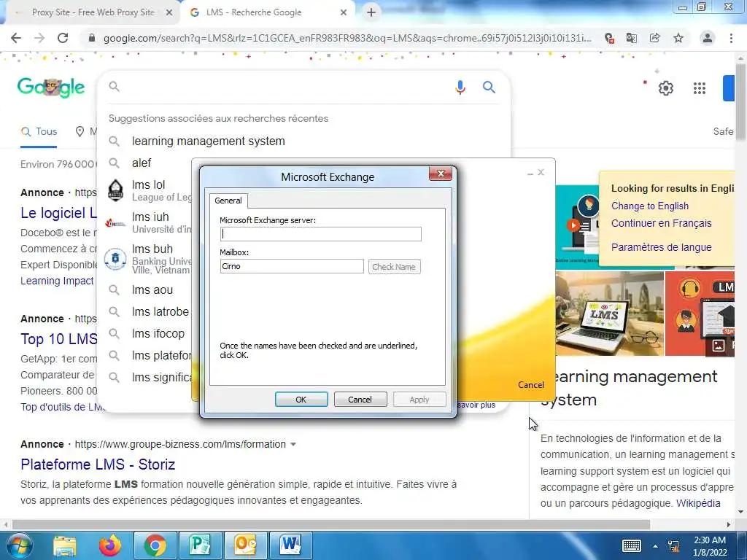Screen dimensions: 747x560
Task: Select the Tous search filter tab
Action: coord(39,131)
